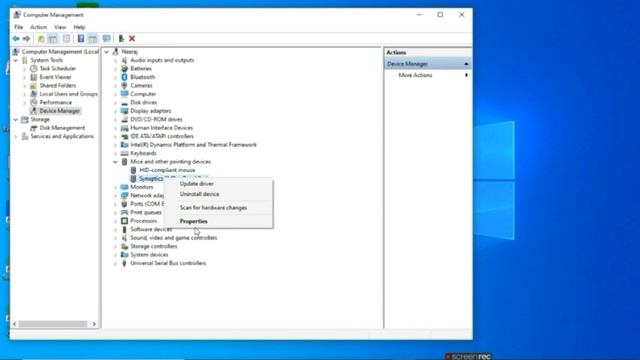Select Device Manager in left tree
This screenshot has height=360, width=640.
pos(60,111)
